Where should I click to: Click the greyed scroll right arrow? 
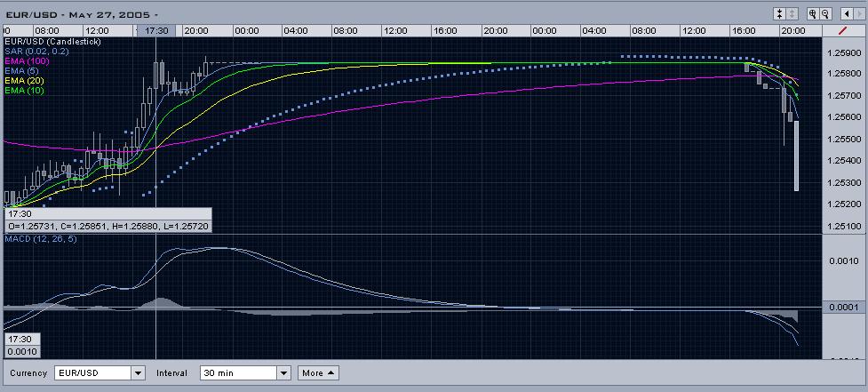858,14
